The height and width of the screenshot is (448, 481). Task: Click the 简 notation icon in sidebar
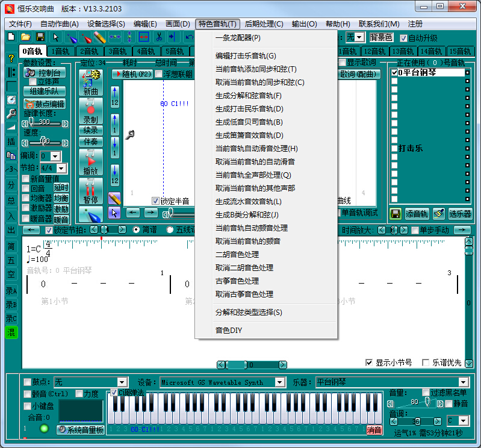click(11, 246)
